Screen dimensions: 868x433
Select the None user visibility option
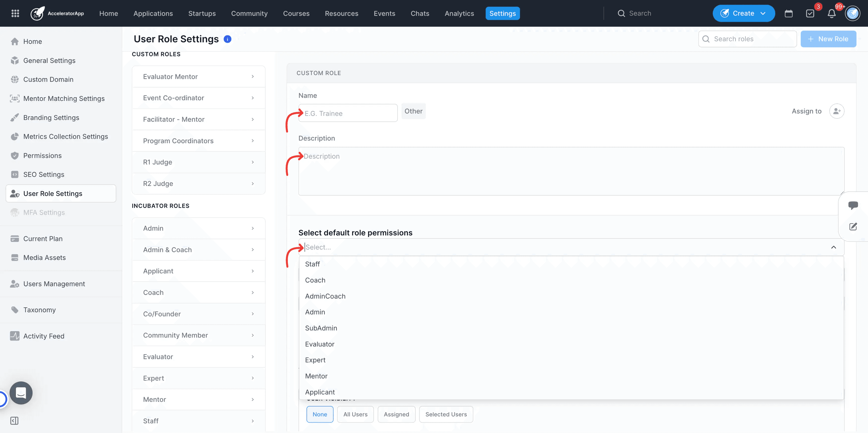click(319, 414)
